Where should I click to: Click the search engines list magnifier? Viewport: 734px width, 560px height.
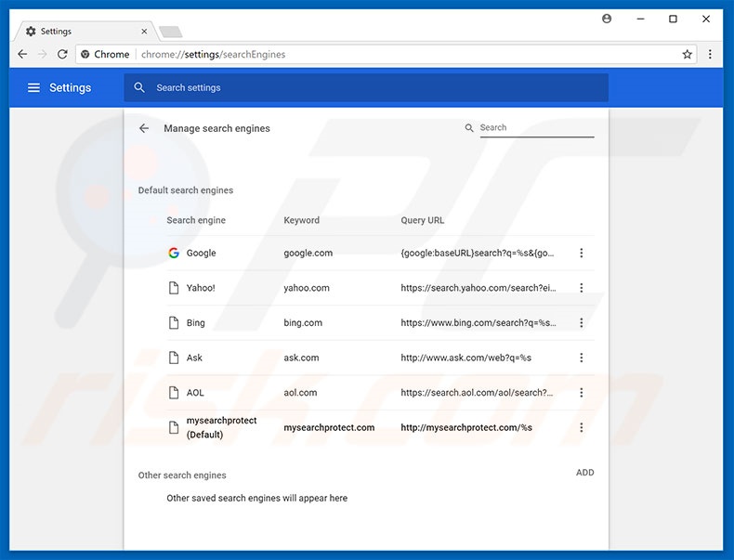[x=468, y=128]
